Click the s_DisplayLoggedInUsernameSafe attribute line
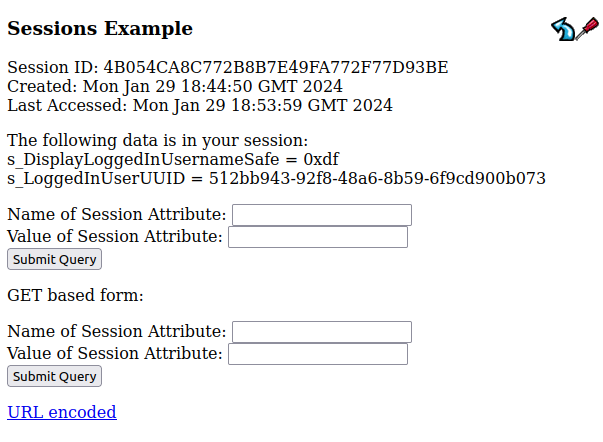Screen dimensions: 603x442 173,159
